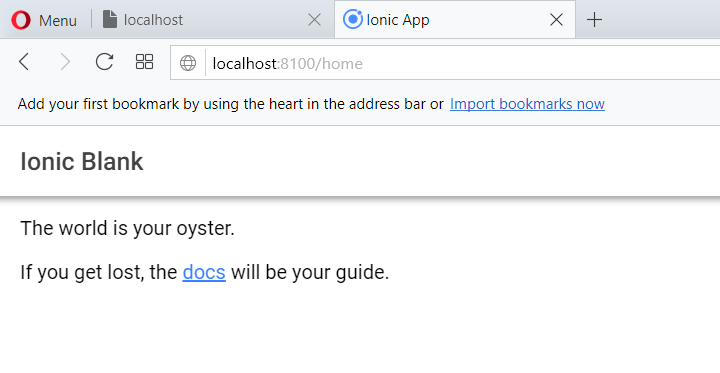Close the Ionic App tab
720x373 pixels.
click(x=556, y=20)
